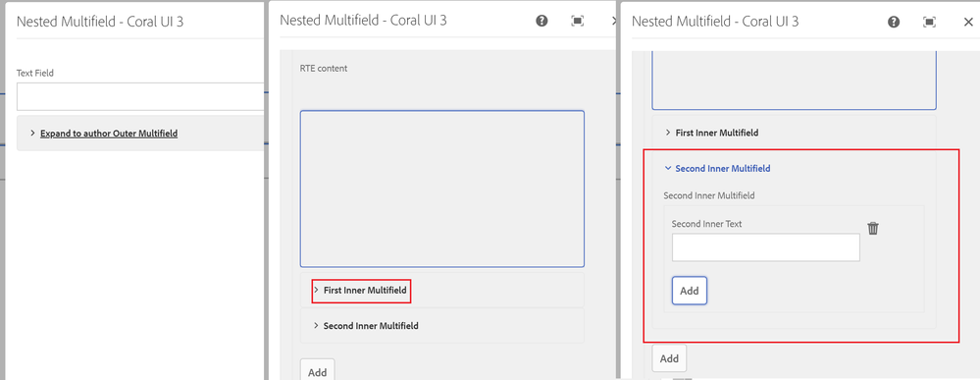Click the RTE text area in right dialog
Image resolution: width=980 pixels, height=380 pixels.
[x=794, y=81]
